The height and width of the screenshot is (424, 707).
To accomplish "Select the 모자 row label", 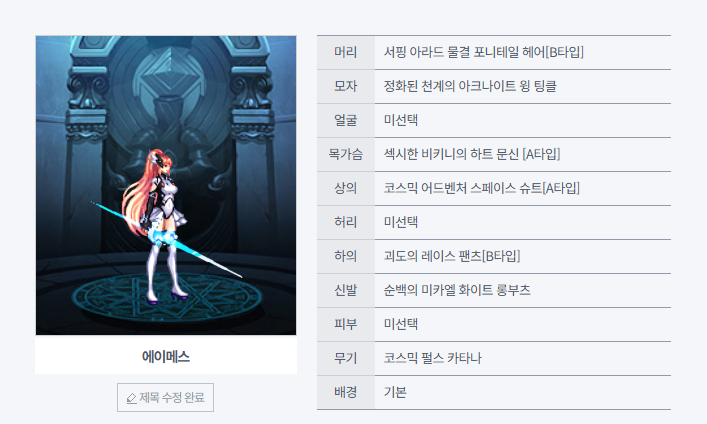I will (x=345, y=86).
